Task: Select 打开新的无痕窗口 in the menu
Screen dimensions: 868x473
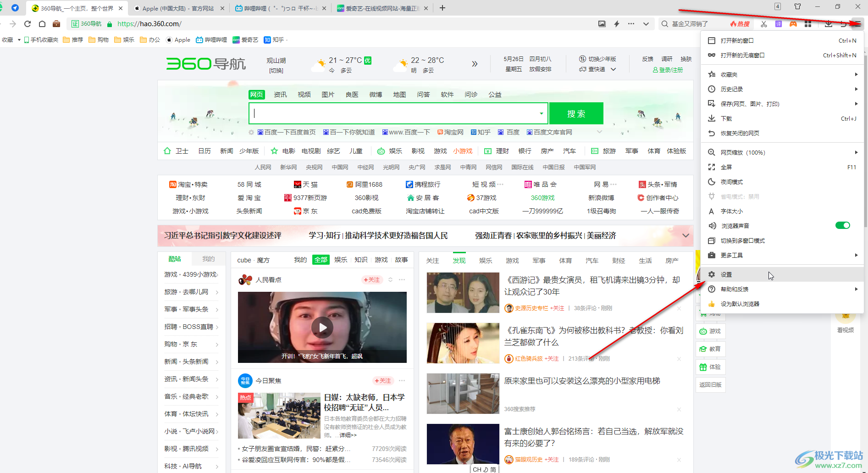Action: (782, 55)
